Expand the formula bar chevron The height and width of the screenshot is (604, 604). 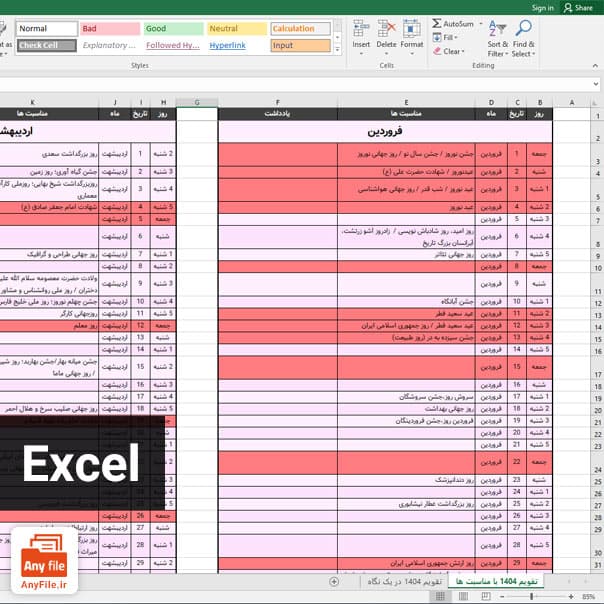[x=596, y=84]
